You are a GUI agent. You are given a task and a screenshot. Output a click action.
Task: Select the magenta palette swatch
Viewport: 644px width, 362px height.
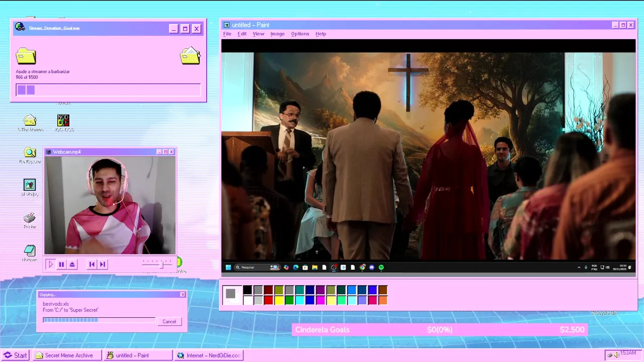click(320, 300)
